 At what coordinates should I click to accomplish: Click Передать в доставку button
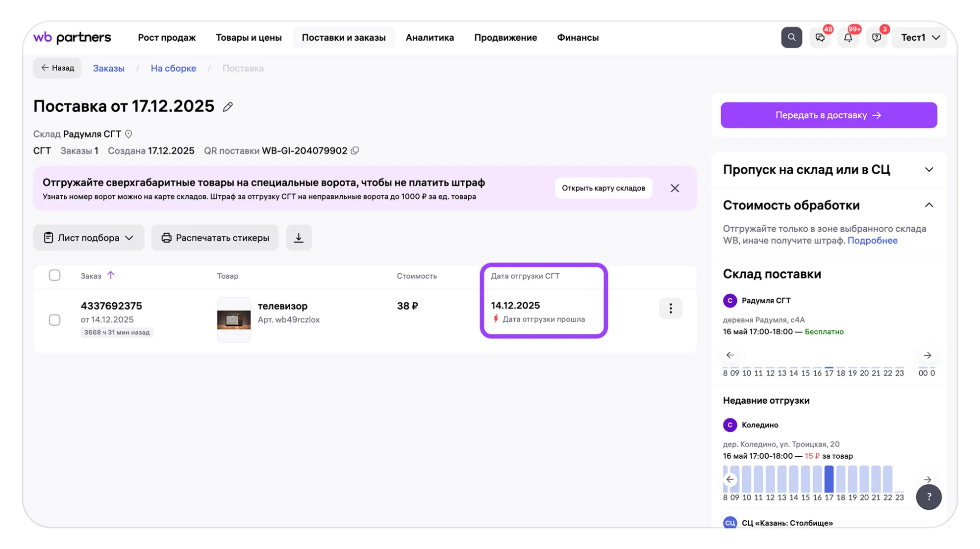pos(829,115)
